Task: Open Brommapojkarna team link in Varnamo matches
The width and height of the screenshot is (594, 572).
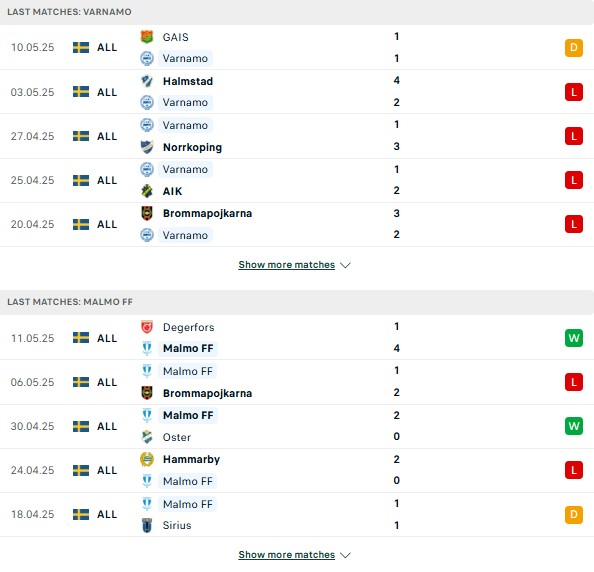Action: [x=207, y=213]
